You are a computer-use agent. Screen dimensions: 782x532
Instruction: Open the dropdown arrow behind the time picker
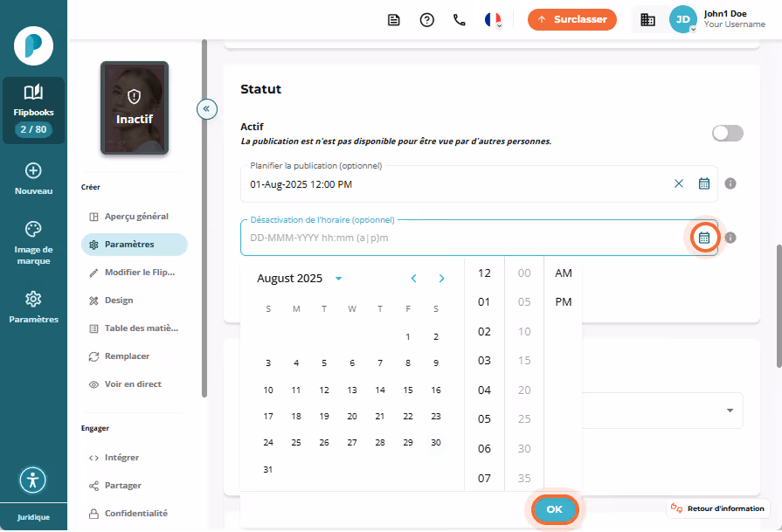point(730,411)
